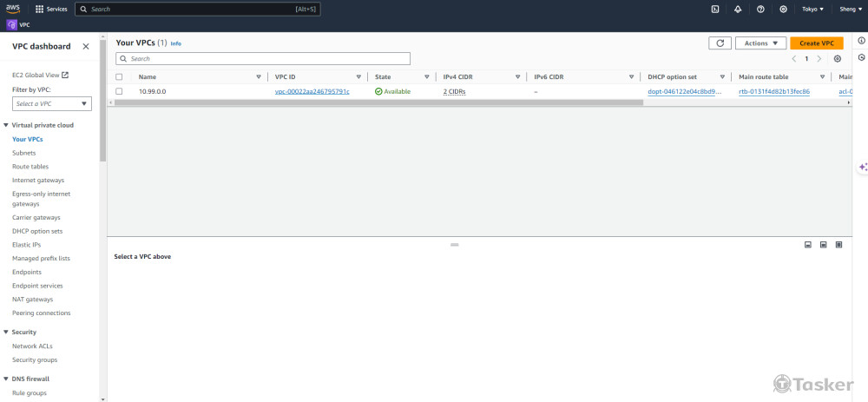Image resolution: width=868 pixels, height=402 pixels.
Task: Select the checkbox for VPC 10.99.0.0
Action: pos(119,91)
